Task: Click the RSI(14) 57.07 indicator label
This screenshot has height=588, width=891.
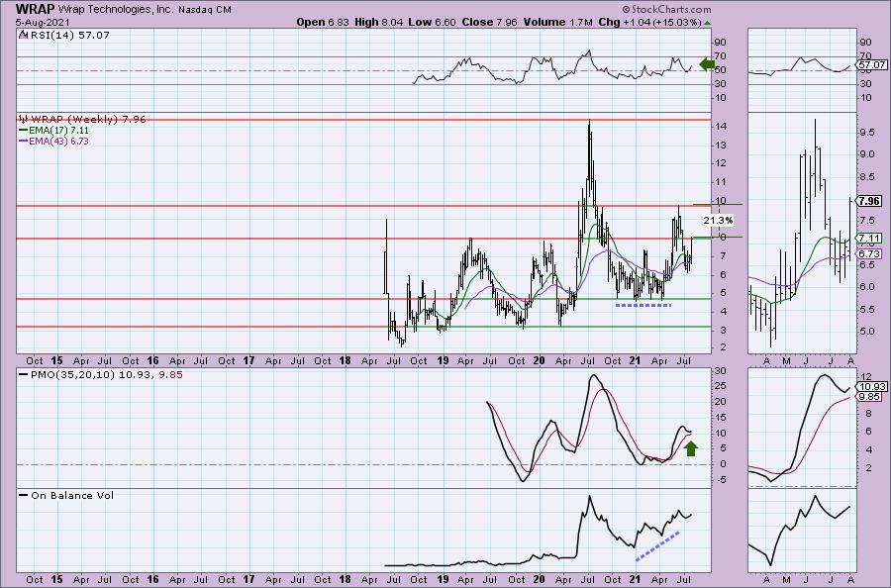Action: [69, 36]
